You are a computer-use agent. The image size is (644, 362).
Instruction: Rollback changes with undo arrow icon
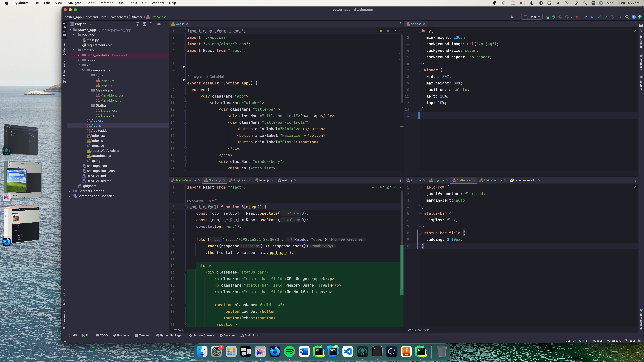619,17
